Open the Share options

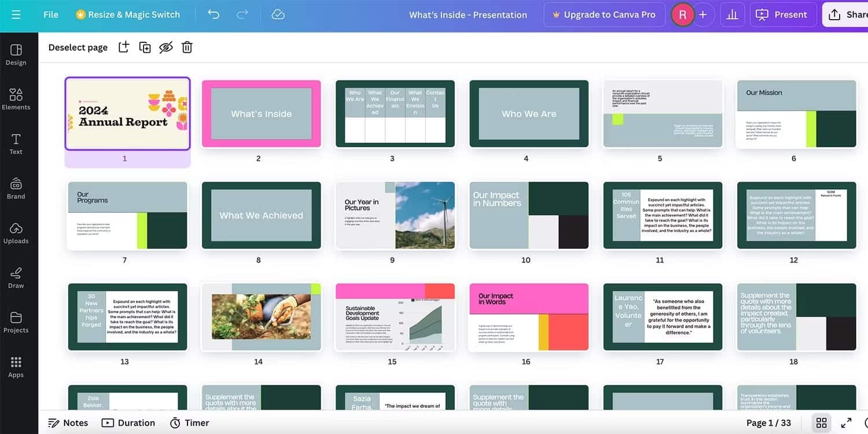(847, 14)
